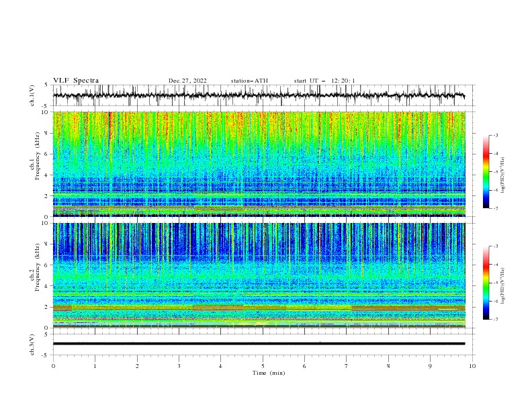Click the '-3' label on ch.1 color bar
The width and height of the screenshot is (532, 411).
[495, 135]
